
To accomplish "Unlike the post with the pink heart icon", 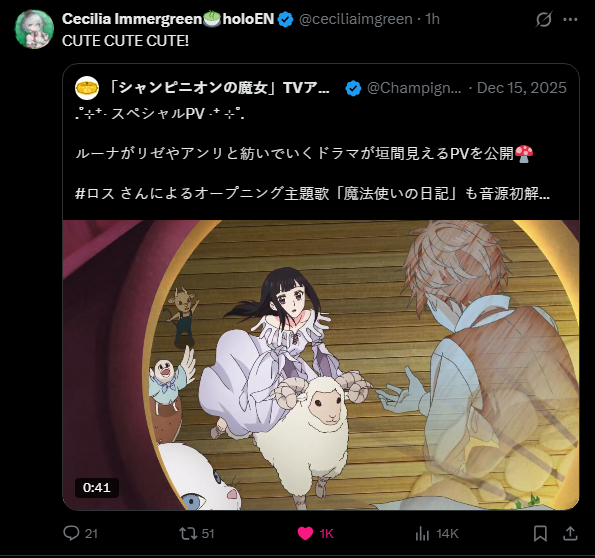I will pyautogui.click(x=305, y=533).
